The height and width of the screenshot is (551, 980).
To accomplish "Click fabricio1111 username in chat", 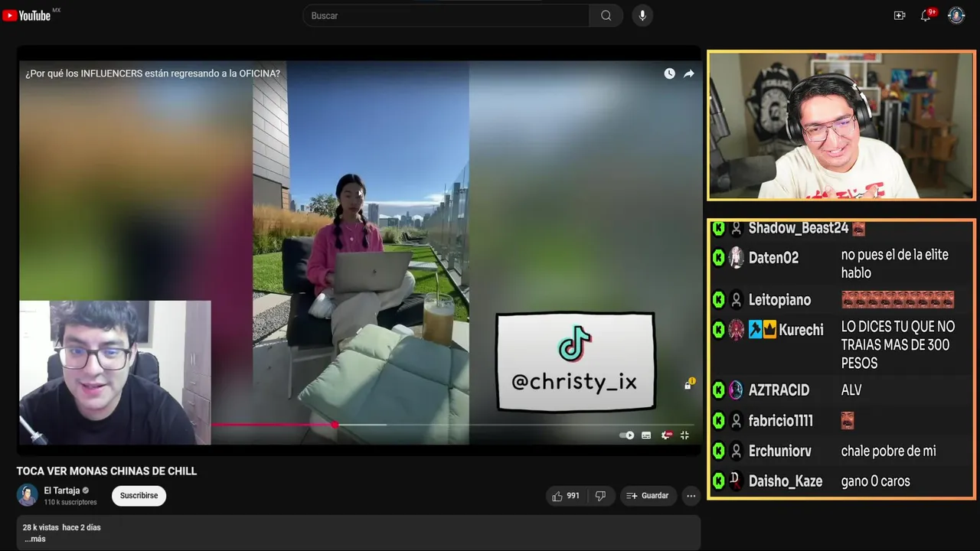I will (781, 421).
